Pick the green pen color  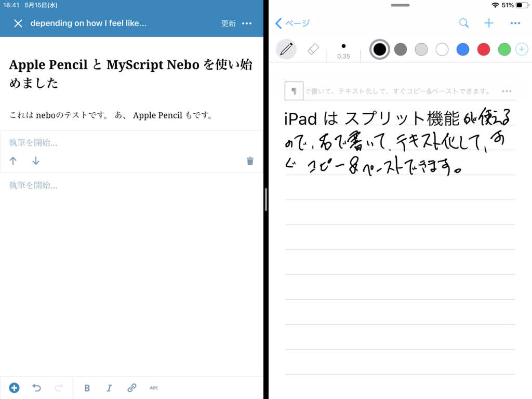click(x=504, y=49)
